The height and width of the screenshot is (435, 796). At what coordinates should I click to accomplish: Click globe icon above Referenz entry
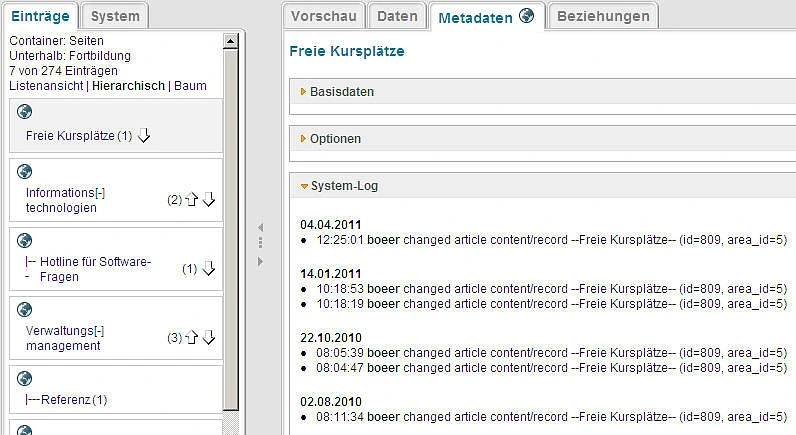click(26, 378)
